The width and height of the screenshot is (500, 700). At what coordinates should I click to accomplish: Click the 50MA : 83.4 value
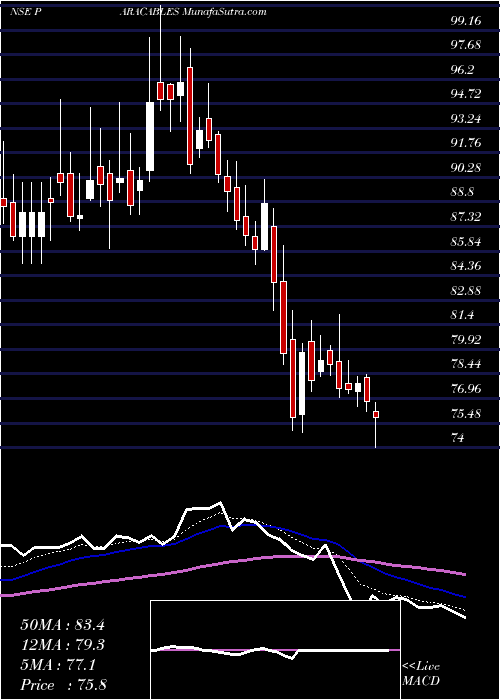pos(62,625)
